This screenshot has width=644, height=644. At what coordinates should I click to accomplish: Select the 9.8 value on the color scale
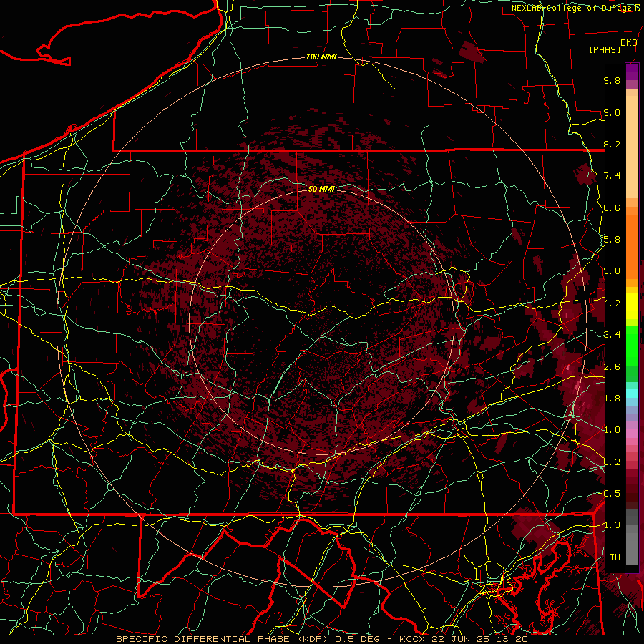[x=612, y=80]
